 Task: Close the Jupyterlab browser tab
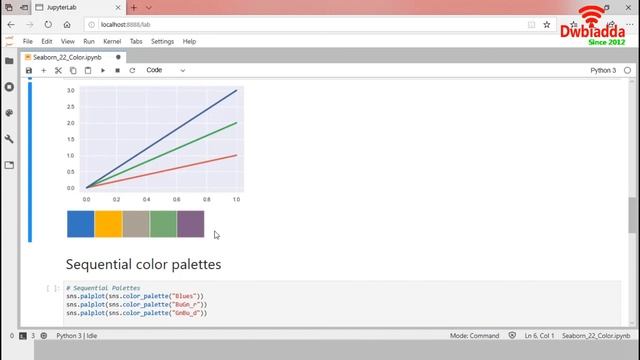click(x=118, y=8)
